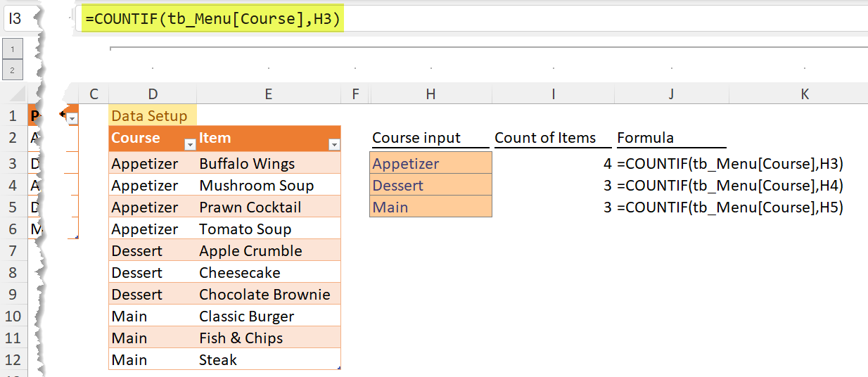Click outline level 2 button
This screenshot has width=868, height=377.
pyautogui.click(x=13, y=70)
